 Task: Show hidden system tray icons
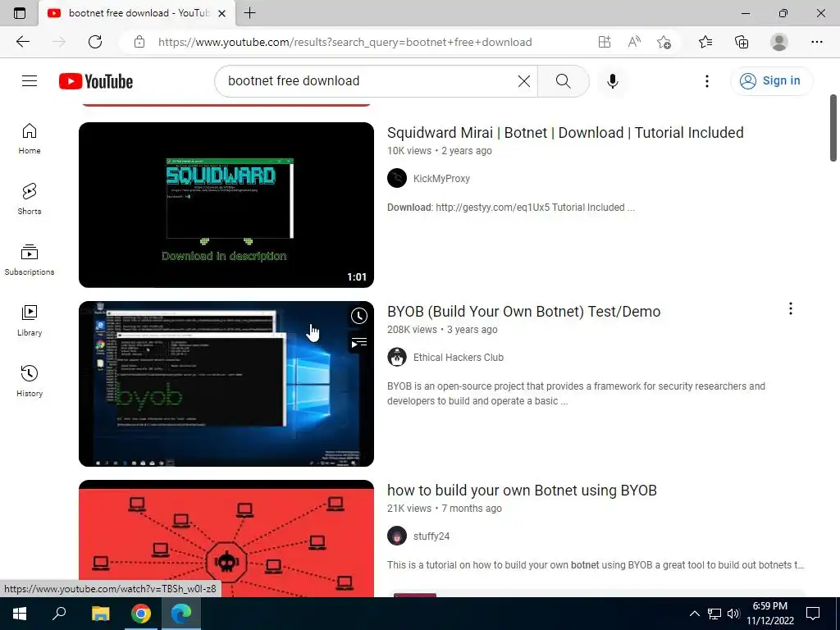pos(694,614)
